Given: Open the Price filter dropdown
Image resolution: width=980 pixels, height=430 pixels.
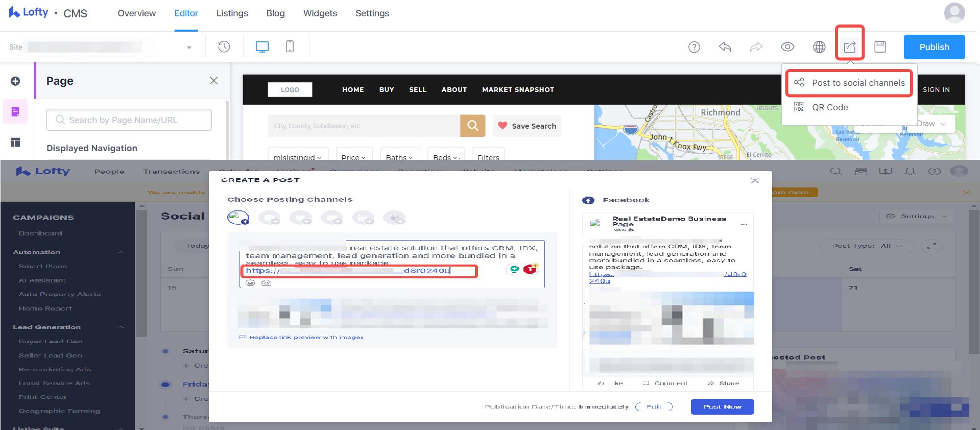Looking at the screenshot, I should [x=354, y=155].
